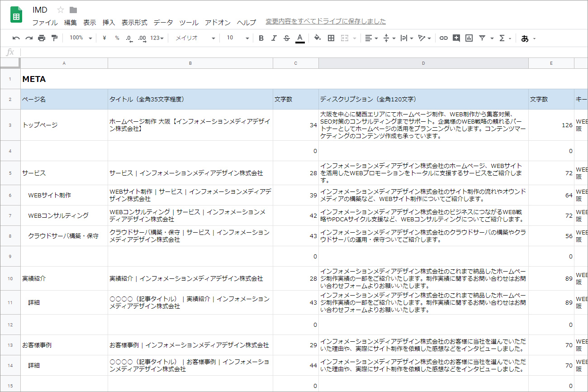Open the ツール menu
The image size is (588, 392).
pos(189,22)
